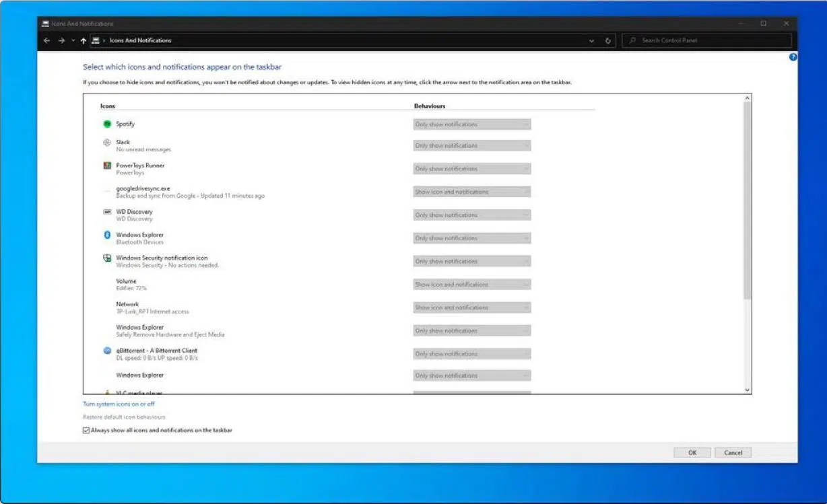Open the address bar history dropdown arrow
The width and height of the screenshot is (827, 504).
coord(592,40)
